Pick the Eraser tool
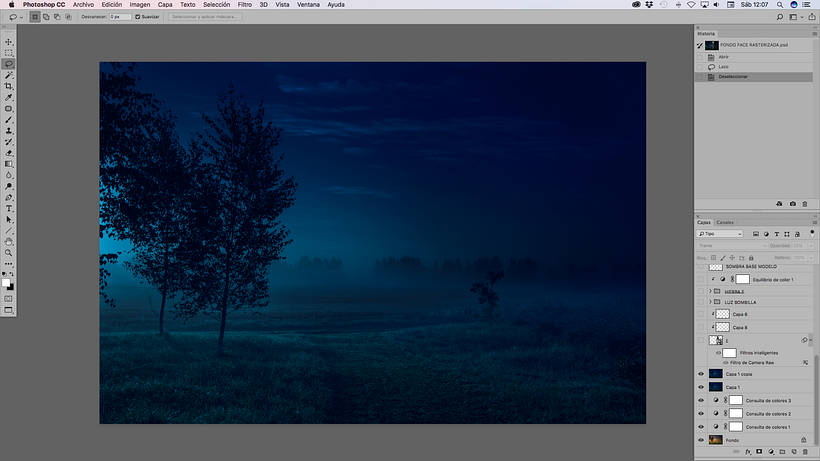This screenshot has height=461, width=820. 9,153
